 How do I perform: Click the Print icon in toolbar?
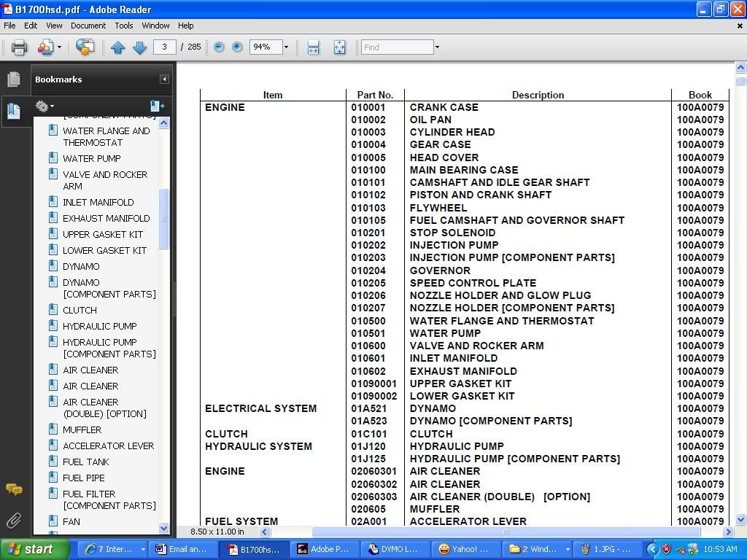click(x=19, y=47)
